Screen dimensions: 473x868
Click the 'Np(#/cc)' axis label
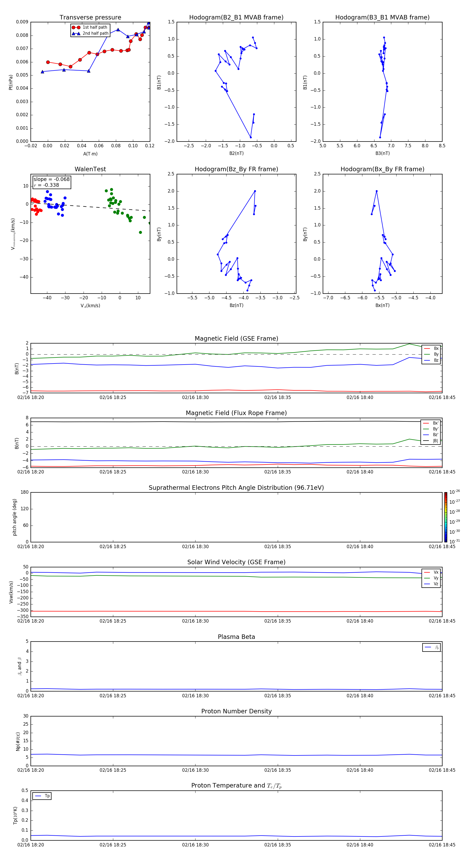point(18,741)
